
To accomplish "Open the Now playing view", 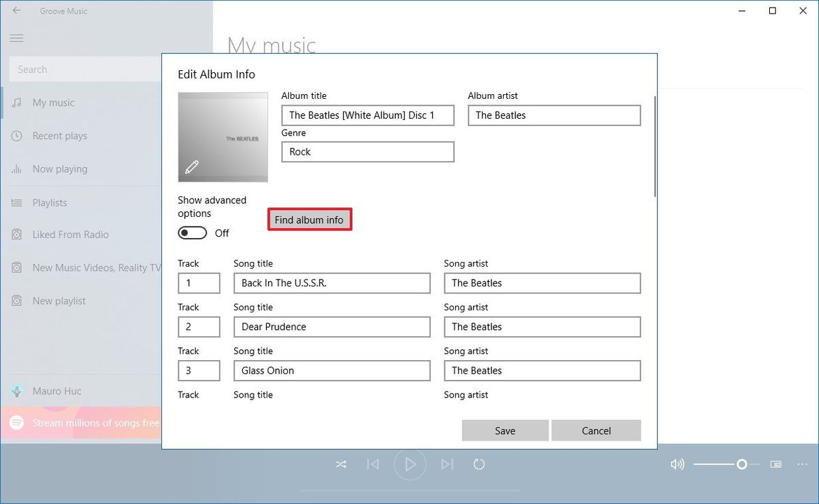I will click(x=15, y=168).
